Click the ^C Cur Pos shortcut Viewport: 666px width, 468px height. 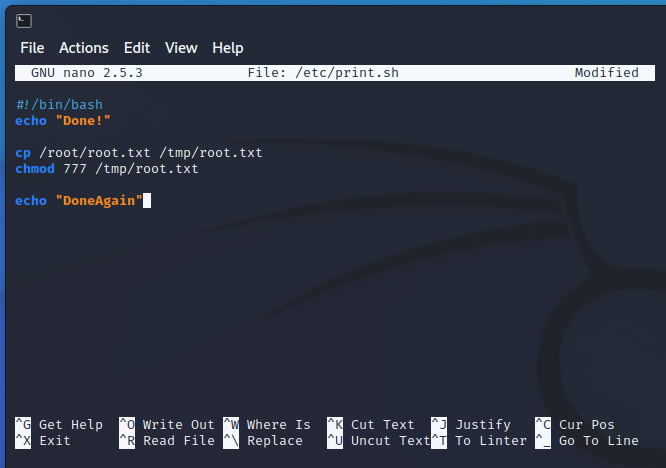point(575,425)
